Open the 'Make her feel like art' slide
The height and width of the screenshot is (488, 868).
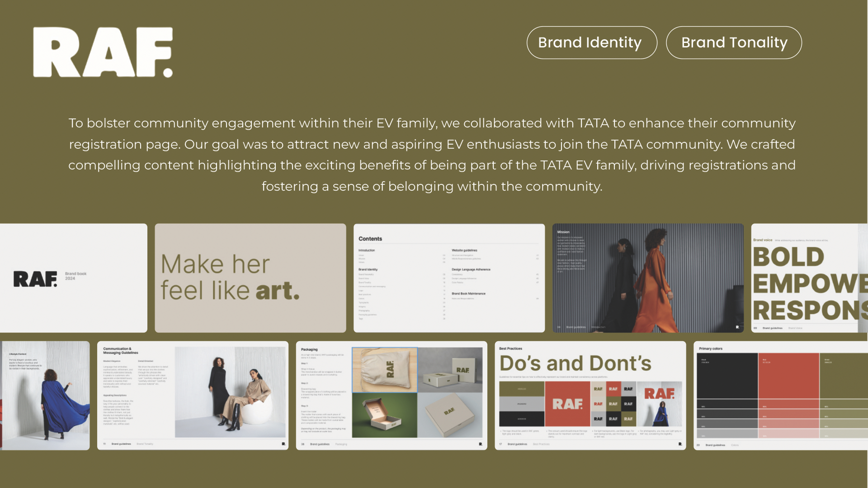(x=250, y=277)
